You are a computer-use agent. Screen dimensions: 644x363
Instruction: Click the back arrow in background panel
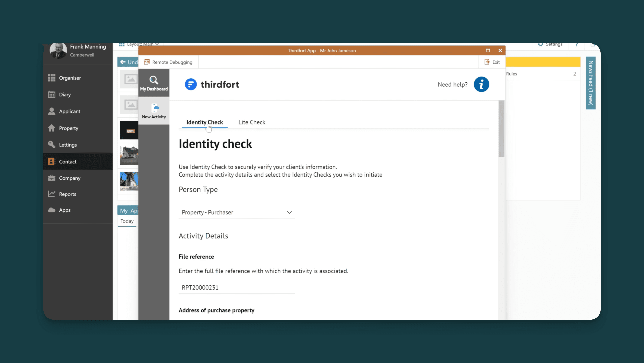click(x=123, y=62)
